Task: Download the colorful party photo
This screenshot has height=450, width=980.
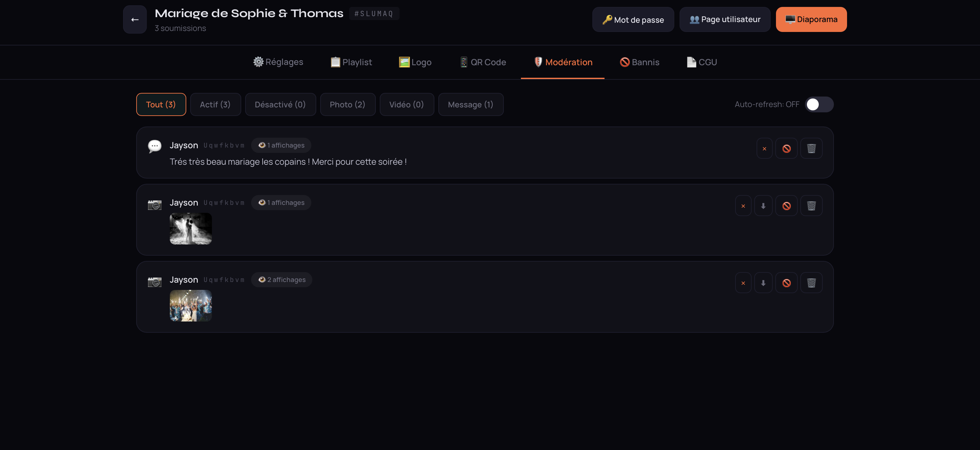Action: click(x=763, y=283)
